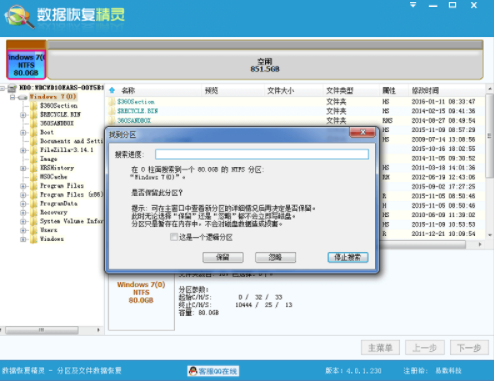The image size is (494, 381).
Task: Close the 找到分区 dialog
Action: pos(362,132)
